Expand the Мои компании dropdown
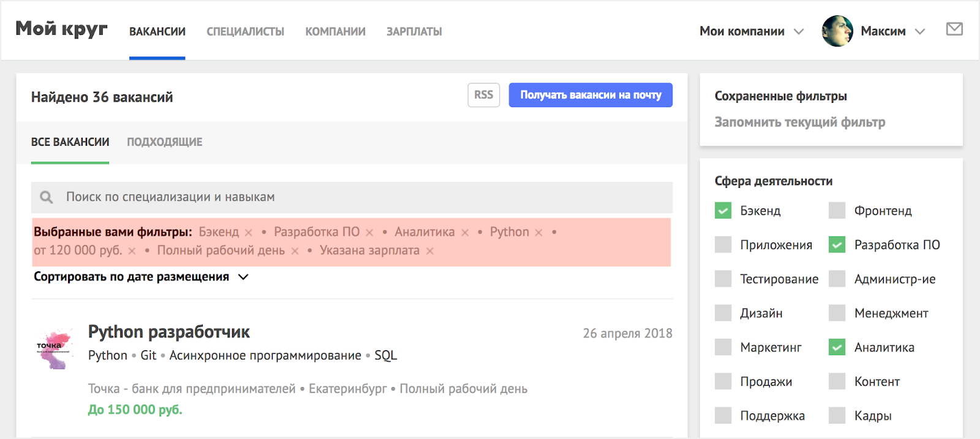The height and width of the screenshot is (439, 980). [798, 31]
